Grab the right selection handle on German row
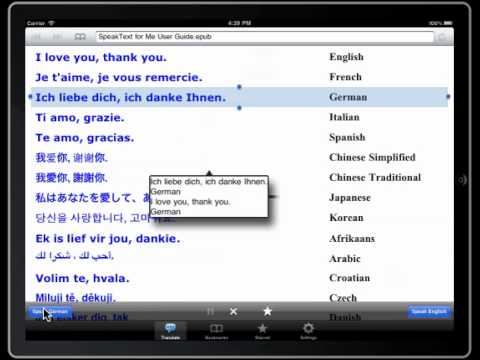This screenshot has height=360, width=480. point(448,97)
